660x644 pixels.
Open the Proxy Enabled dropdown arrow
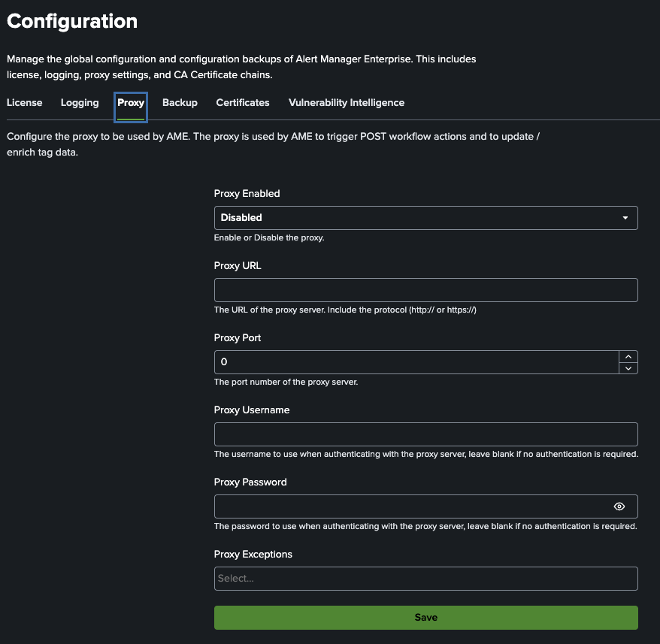625,217
